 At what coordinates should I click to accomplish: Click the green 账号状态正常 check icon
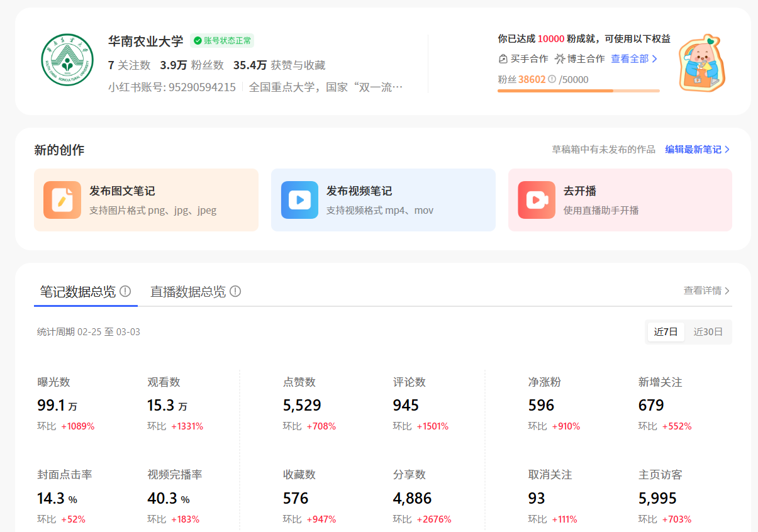pos(198,41)
